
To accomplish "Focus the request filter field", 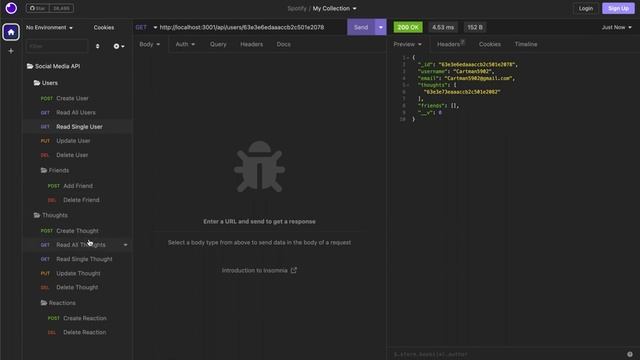I will [57, 46].
